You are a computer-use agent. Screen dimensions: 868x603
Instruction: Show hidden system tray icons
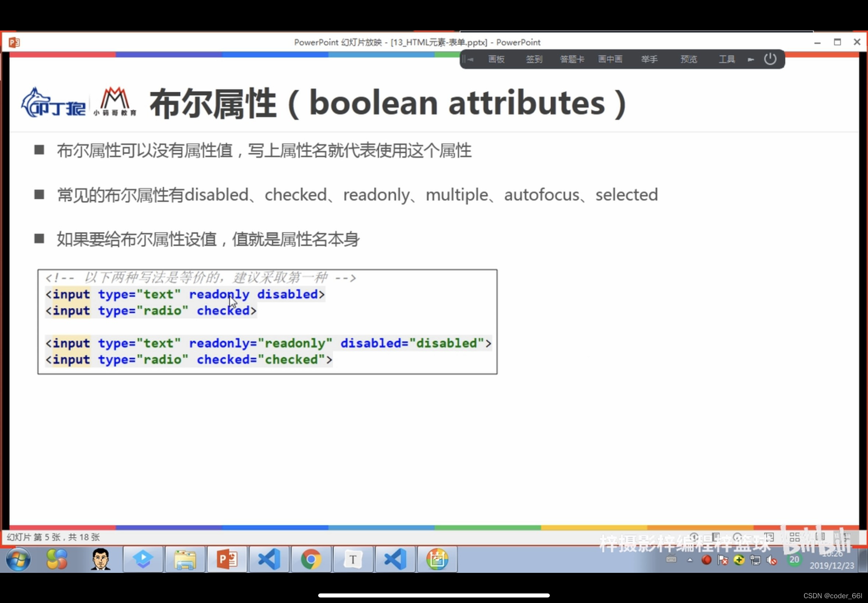click(x=690, y=560)
